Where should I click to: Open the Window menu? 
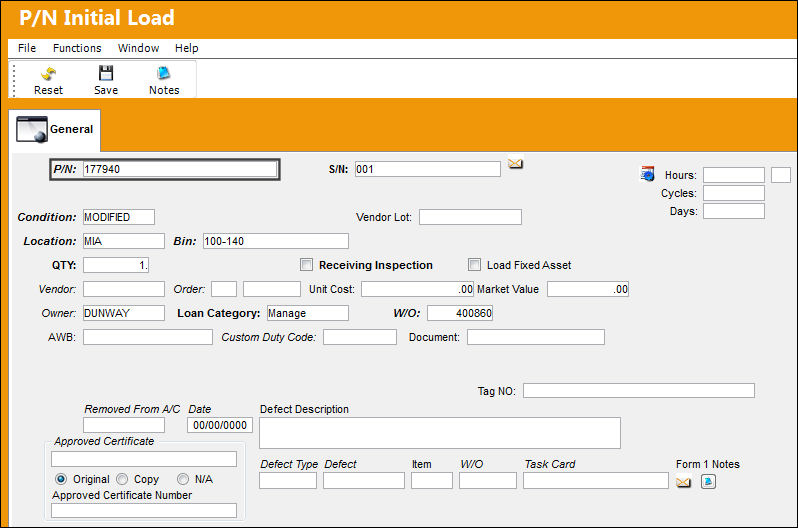click(x=138, y=48)
